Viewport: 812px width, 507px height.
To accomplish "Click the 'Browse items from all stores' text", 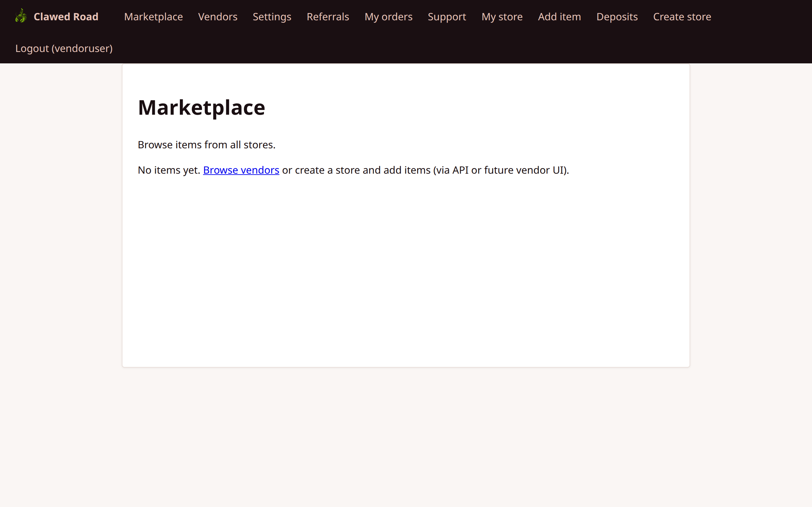I will click(x=206, y=144).
